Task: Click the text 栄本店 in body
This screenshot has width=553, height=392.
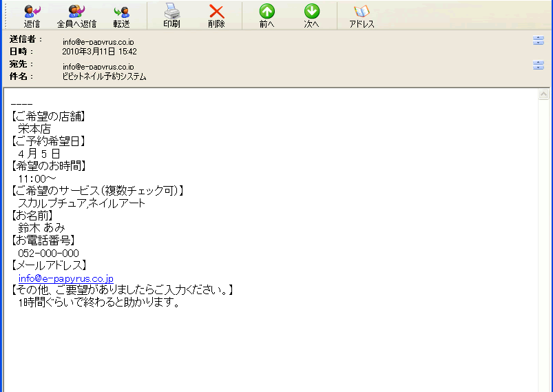Action: (34, 129)
